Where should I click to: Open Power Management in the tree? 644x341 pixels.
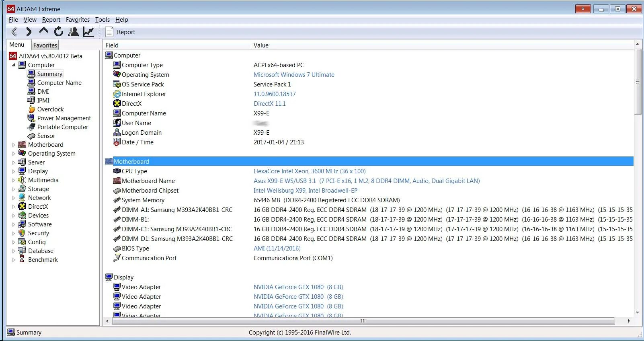pyautogui.click(x=64, y=118)
